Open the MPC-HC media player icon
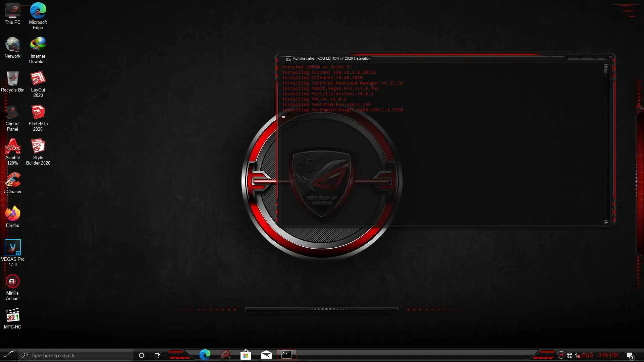 pyautogui.click(x=12, y=316)
